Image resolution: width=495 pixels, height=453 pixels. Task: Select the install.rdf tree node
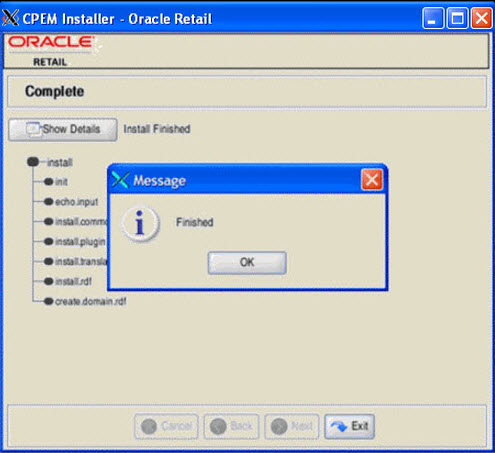click(x=73, y=282)
